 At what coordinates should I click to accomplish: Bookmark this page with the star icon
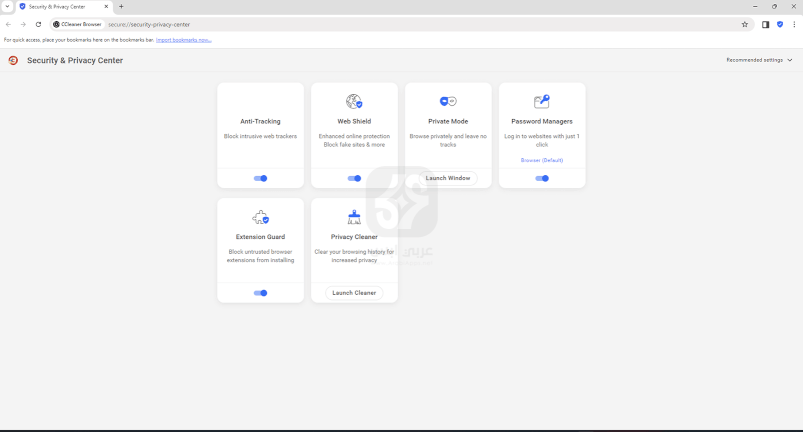click(745, 24)
